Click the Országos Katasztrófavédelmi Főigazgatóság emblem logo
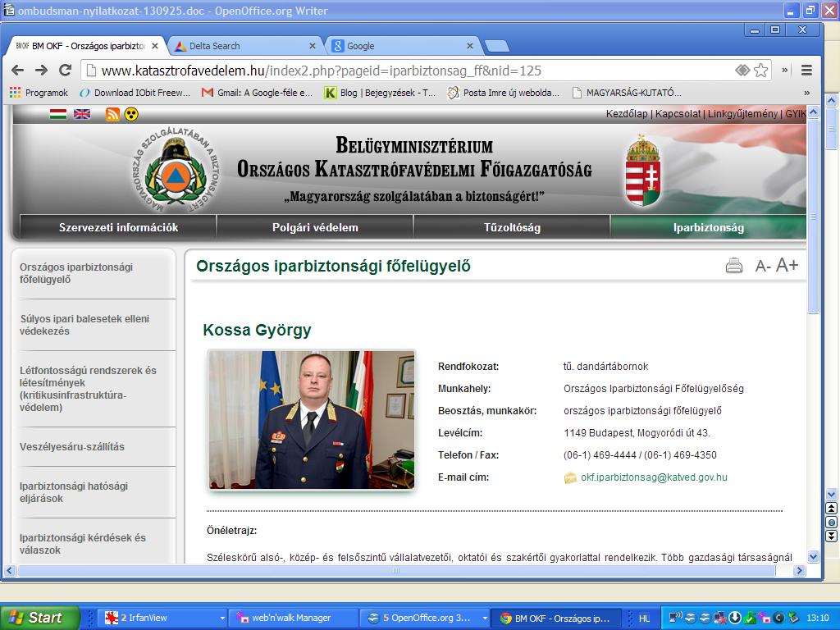The image size is (840, 630). (x=176, y=169)
